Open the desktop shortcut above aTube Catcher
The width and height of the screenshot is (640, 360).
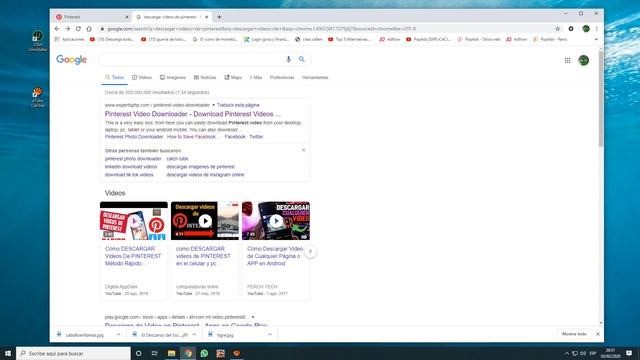pyautogui.click(x=38, y=41)
